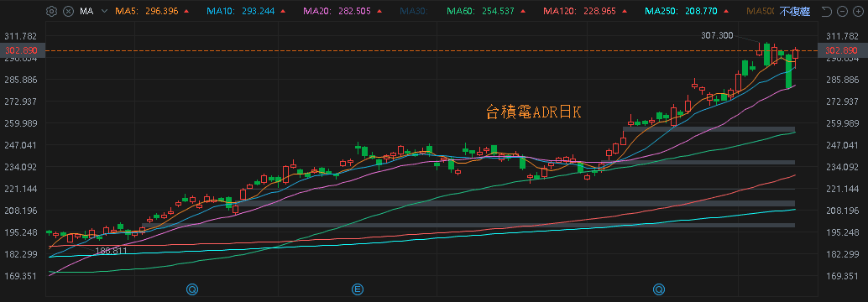Toggle the MA250 moving average line
This screenshot has width=868, height=302.
(x=680, y=11)
